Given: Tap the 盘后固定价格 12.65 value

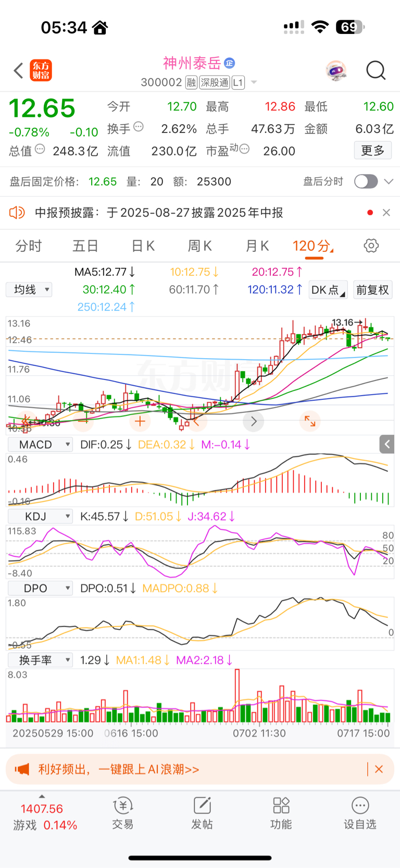Looking at the screenshot, I should 103,181.
